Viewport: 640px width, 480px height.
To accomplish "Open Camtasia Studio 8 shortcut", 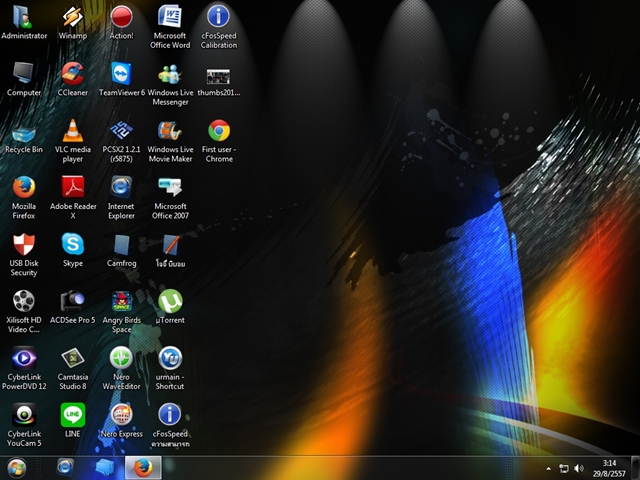I will point(73,358).
